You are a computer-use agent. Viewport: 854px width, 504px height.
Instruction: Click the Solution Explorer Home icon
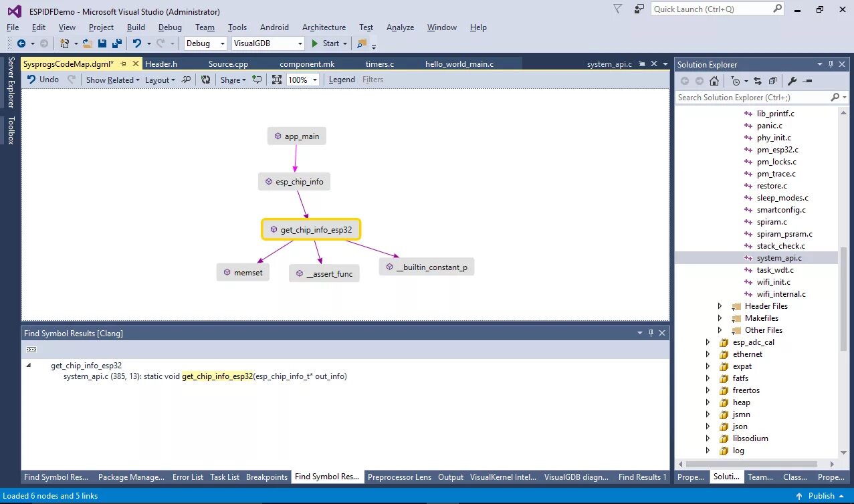click(x=714, y=81)
